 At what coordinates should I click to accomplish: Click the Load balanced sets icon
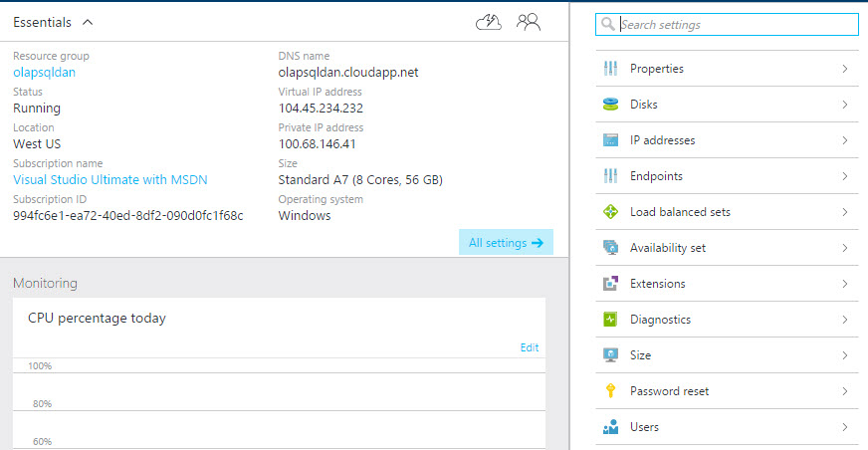[x=611, y=212]
